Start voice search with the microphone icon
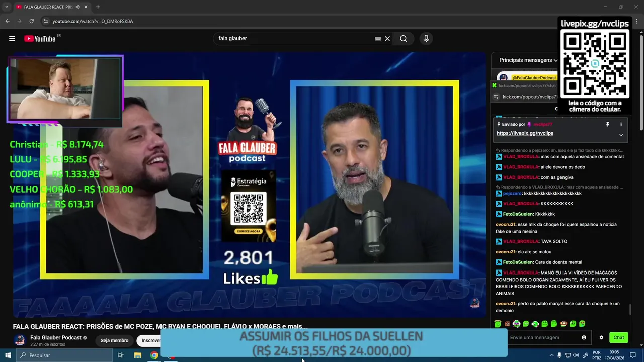The image size is (644, 362). click(426, 39)
